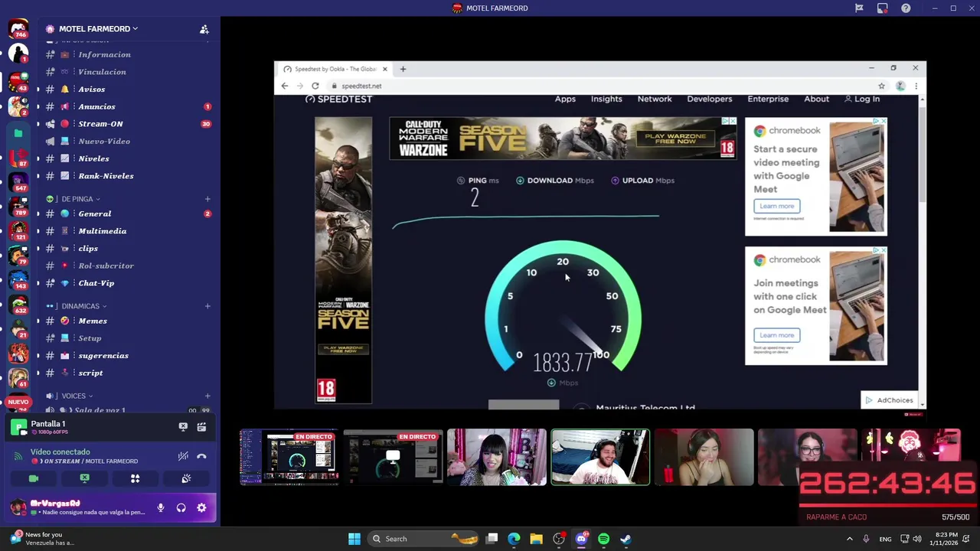Stop streaming Pantalla 1 screen icon
This screenshot has height=551, width=980.
tap(183, 427)
